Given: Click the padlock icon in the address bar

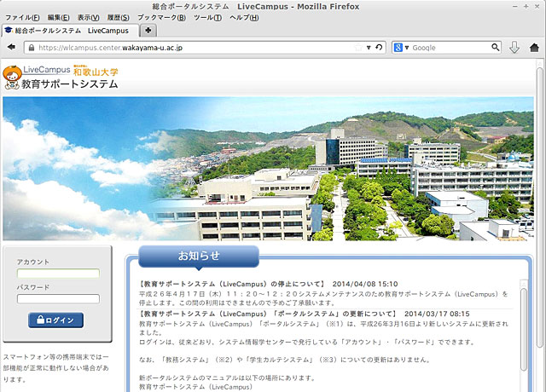Looking at the screenshot, I should click(x=32, y=48).
